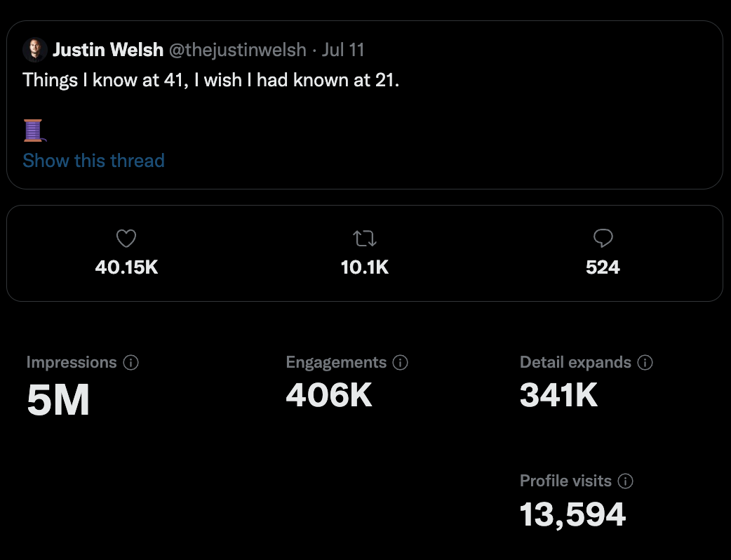Click the purple thread spool emoji

[x=33, y=130]
